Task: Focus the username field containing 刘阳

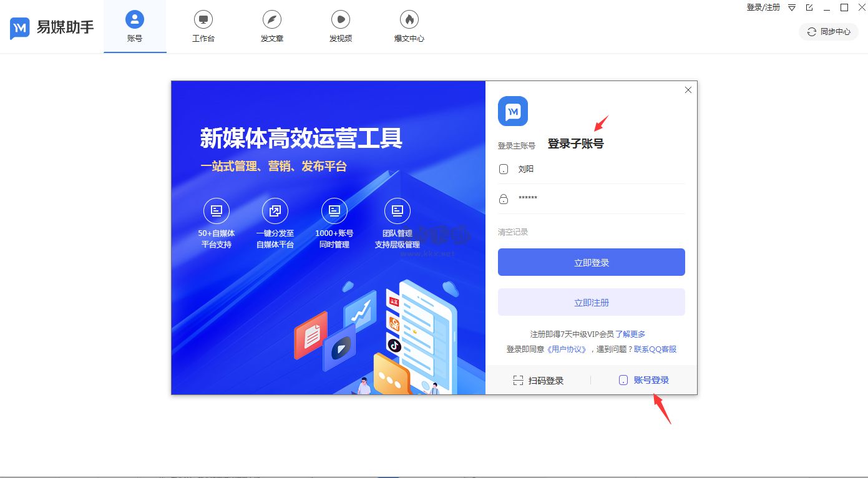Action: [x=592, y=169]
